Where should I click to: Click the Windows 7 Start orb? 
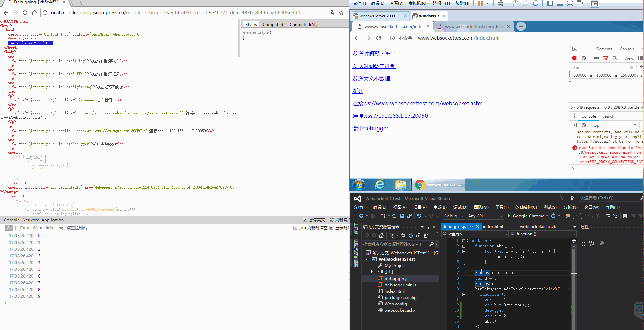click(x=359, y=185)
